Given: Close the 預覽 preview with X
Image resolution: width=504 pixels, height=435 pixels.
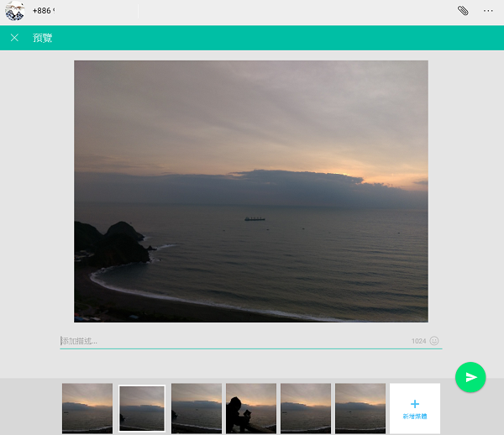Looking at the screenshot, I should [14, 38].
